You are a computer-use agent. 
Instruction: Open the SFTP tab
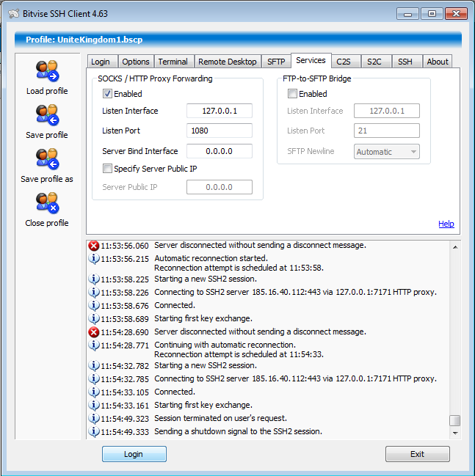(x=276, y=62)
